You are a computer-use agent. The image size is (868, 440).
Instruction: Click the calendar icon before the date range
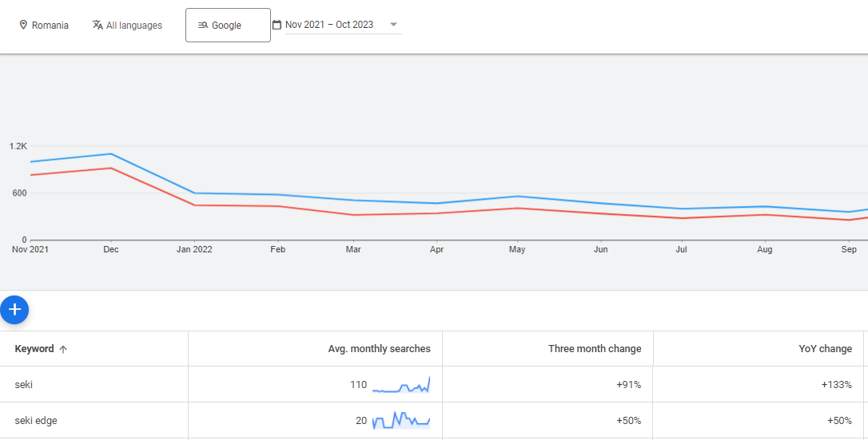pyautogui.click(x=277, y=25)
